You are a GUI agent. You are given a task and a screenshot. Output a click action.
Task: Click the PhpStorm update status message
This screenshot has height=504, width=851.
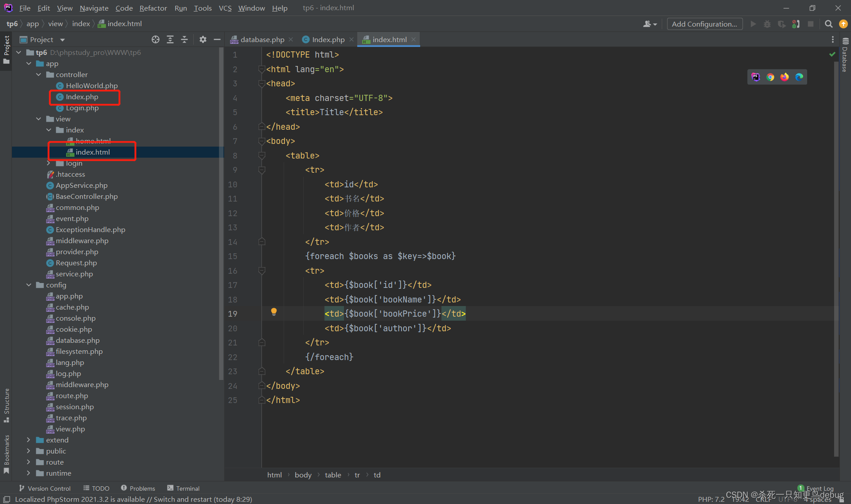click(133, 499)
